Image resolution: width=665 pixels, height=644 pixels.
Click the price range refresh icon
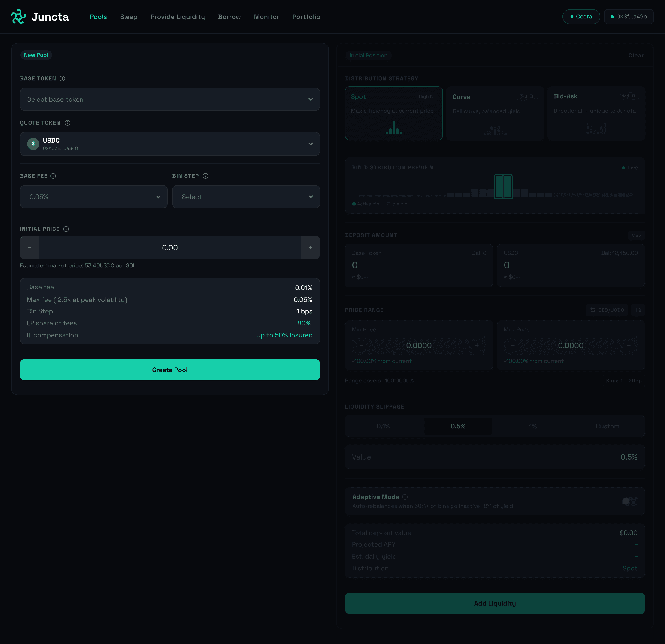coord(638,310)
